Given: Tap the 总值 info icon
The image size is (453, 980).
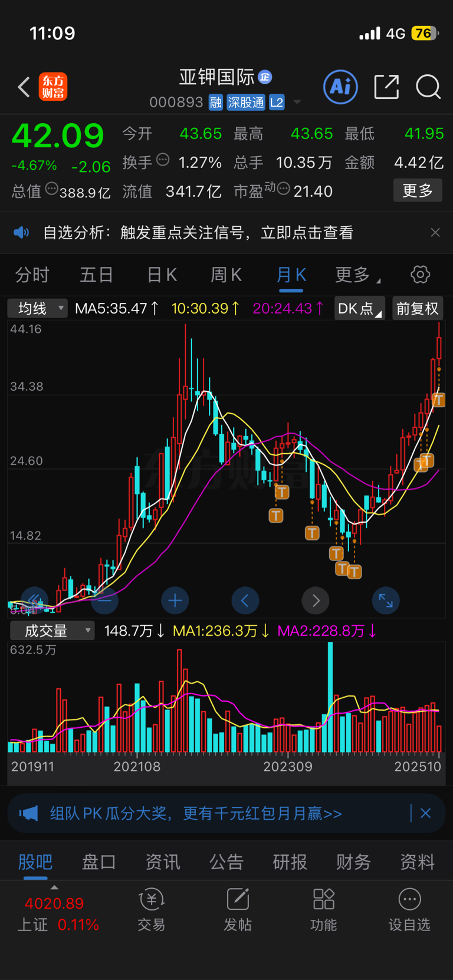Looking at the screenshot, I should [52, 189].
